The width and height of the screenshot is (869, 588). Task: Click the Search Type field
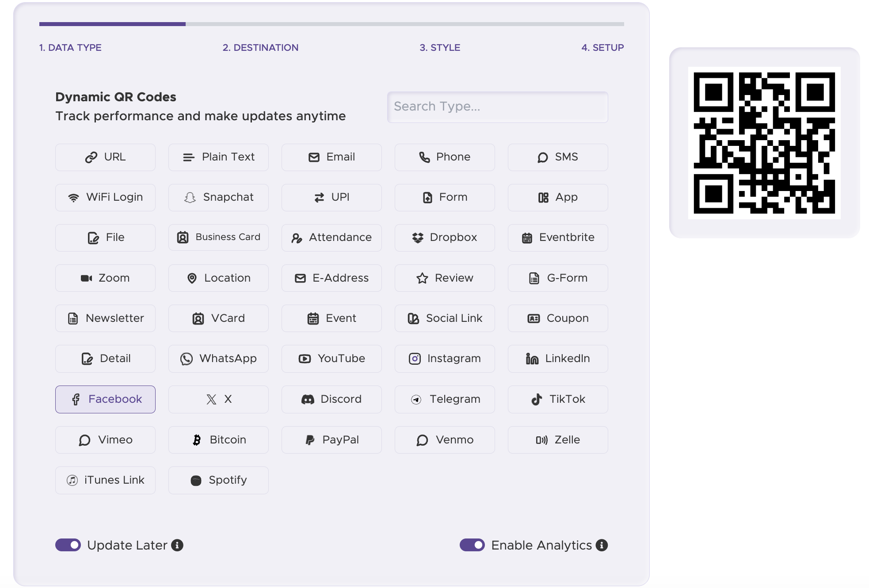[x=497, y=107]
